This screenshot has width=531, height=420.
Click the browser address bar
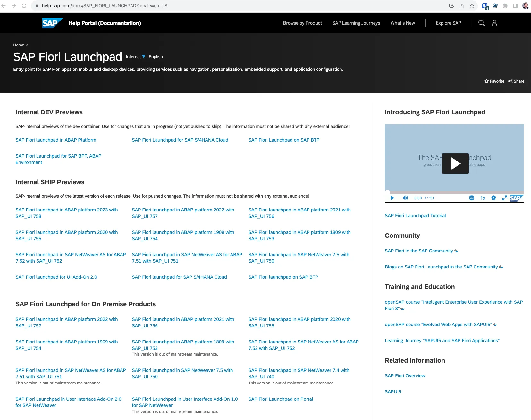click(224, 6)
